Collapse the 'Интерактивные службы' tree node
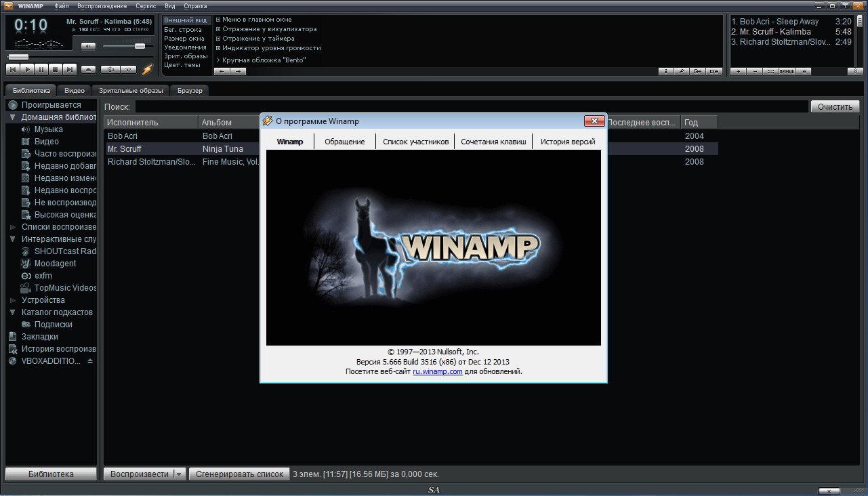The image size is (868, 496). tap(13, 239)
